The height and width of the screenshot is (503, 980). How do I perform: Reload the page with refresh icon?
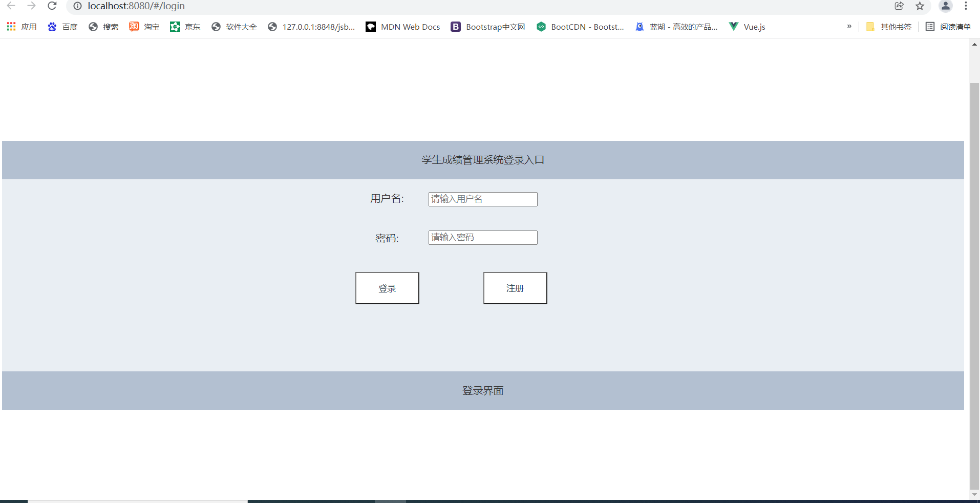tap(52, 6)
